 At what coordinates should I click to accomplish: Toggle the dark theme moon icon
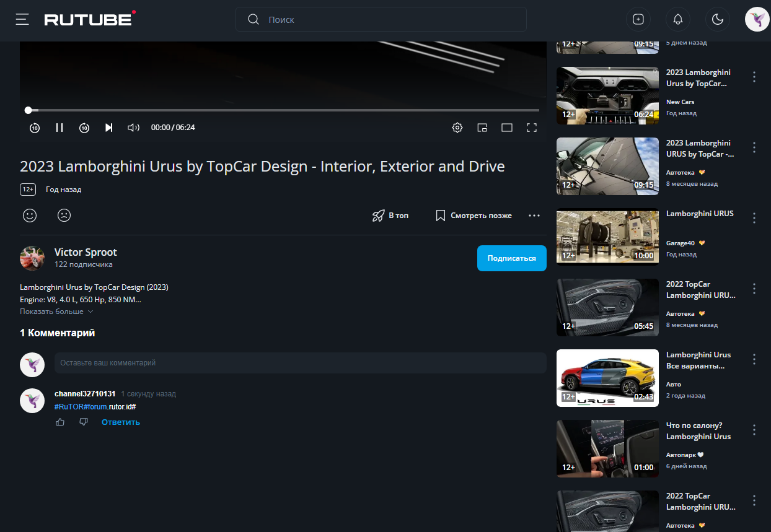[718, 19]
